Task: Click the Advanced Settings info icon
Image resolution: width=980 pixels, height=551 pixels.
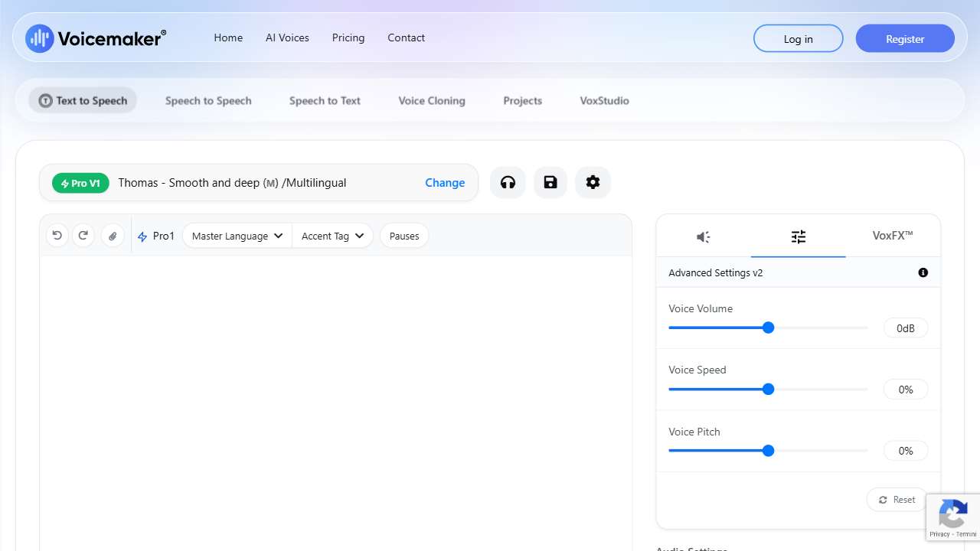Action: 923,272
